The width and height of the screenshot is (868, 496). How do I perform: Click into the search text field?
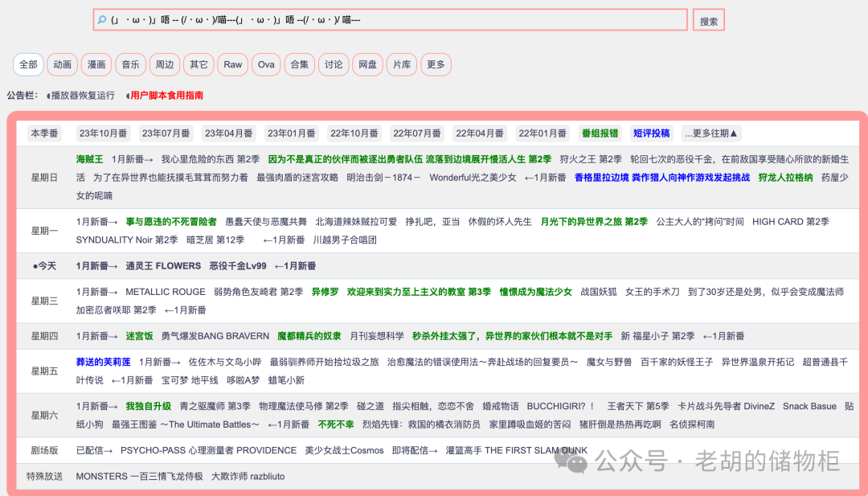391,20
